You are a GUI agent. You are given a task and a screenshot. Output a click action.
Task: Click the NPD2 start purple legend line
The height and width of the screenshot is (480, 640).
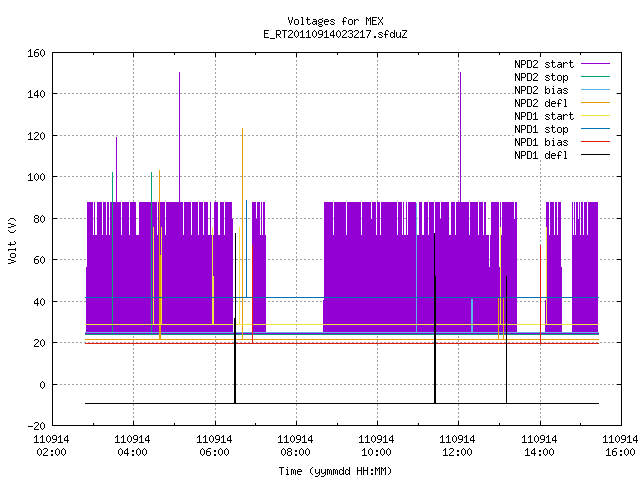[x=595, y=64]
